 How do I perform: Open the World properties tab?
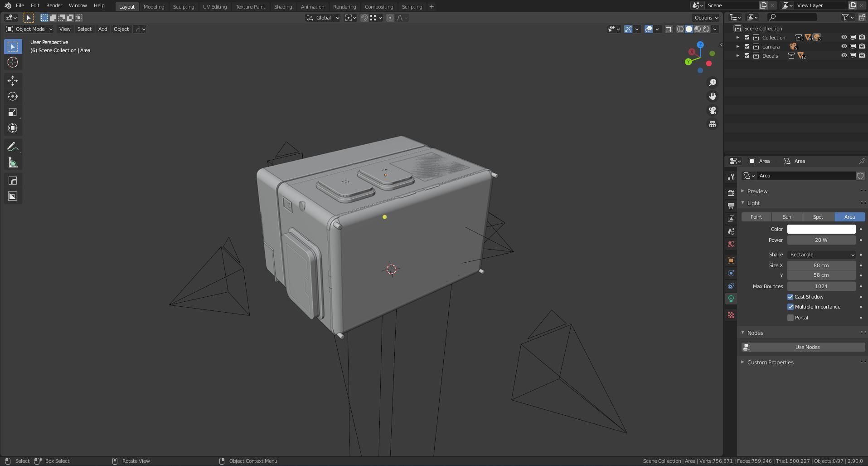[731, 244]
